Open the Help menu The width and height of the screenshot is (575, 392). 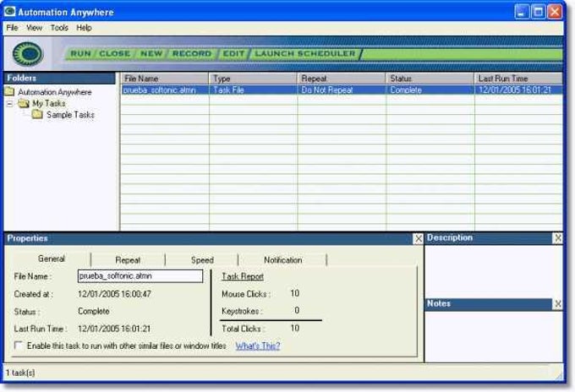[x=84, y=28]
